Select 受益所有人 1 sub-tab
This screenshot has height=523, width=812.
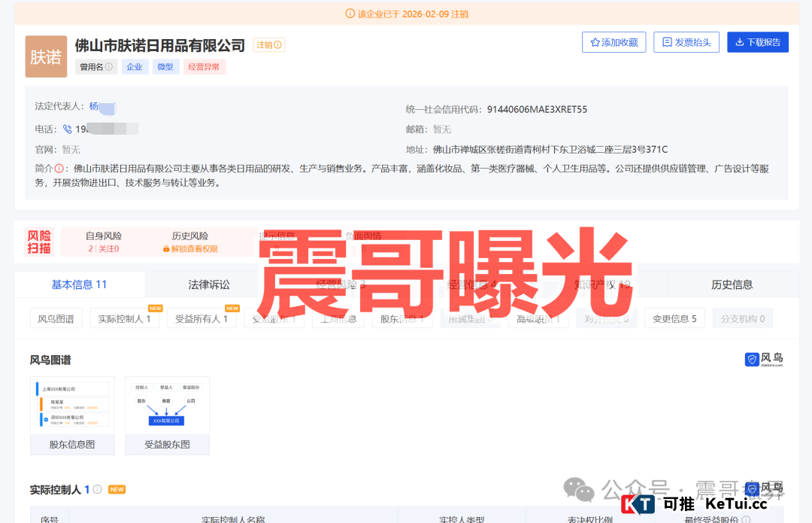[x=201, y=319]
